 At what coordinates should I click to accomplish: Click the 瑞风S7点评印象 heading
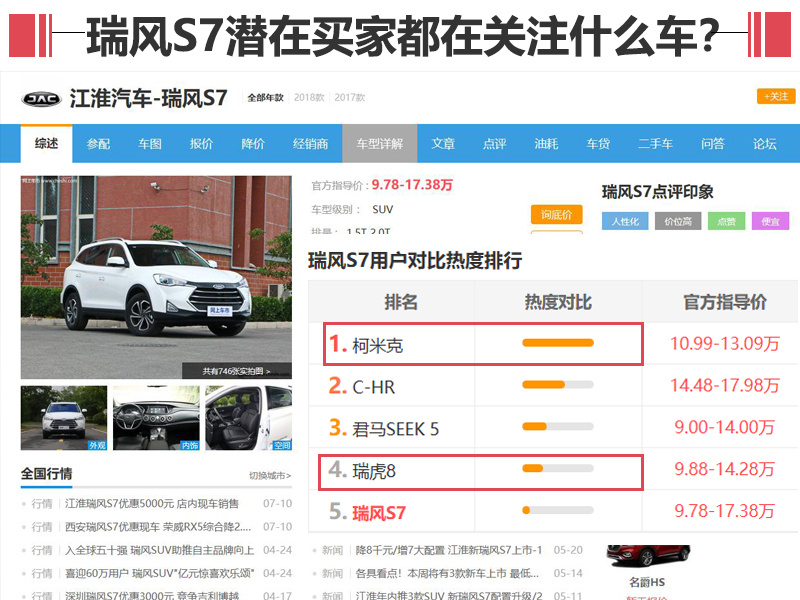(x=658, y=192)
